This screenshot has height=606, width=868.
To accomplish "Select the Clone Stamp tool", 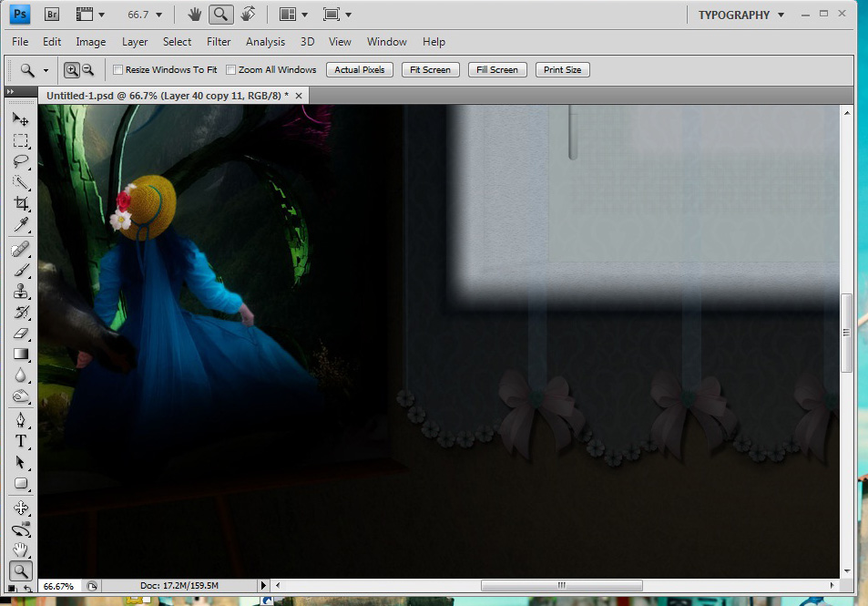I will pyautogui.click(x=20, y=292).
